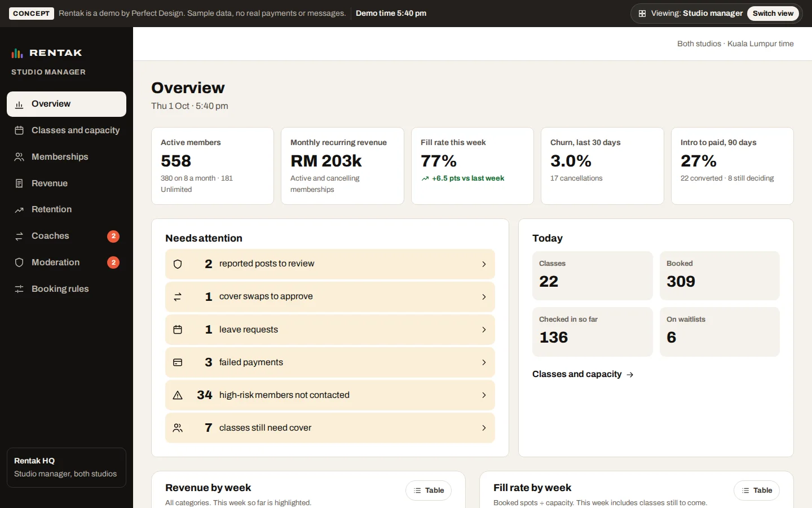Expand the cover swaps to approve chevron
Screen dimensions: 812x508
click(x=484, y=297)
